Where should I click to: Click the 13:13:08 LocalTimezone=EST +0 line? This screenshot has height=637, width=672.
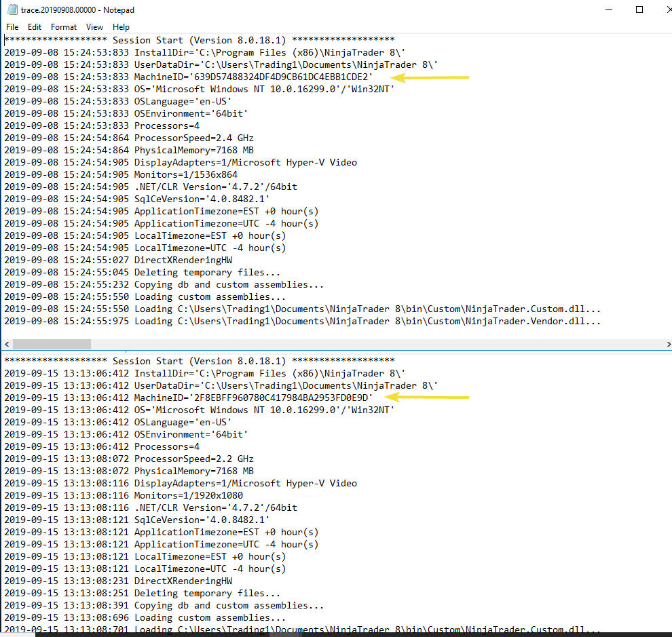coord(145,556)
